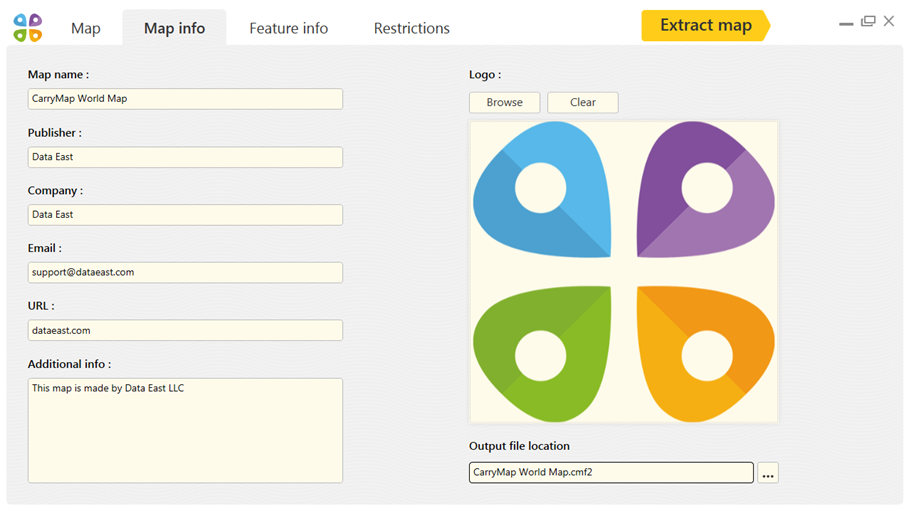Click the blue pin in the logo preview
This screenshot has width=909, height=511.
coord(542,189)
